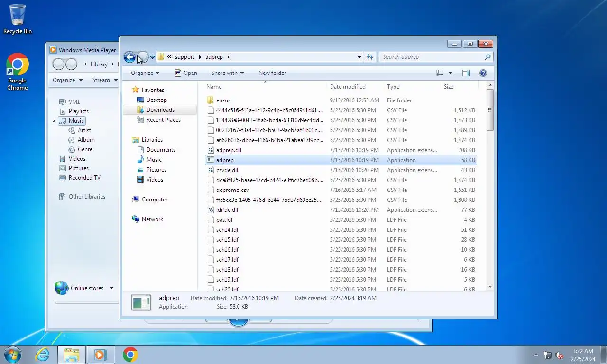This screenshot has width=607, height=364.
Task: Select the sch17.ldf file
Action: (340, 260)
